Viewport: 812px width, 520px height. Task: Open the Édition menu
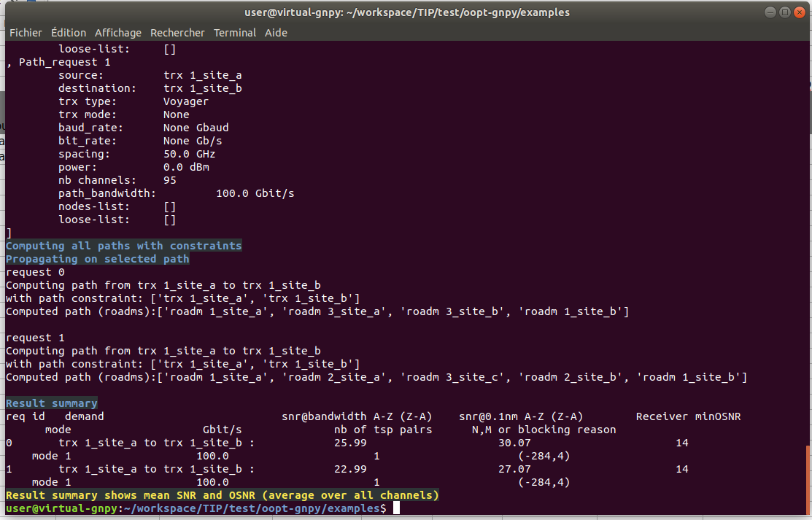click(68, 33)
